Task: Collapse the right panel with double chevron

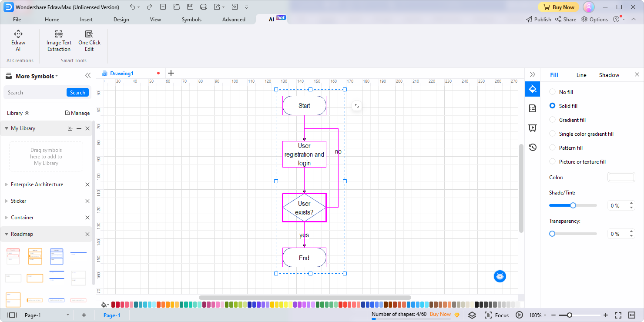Action: (532, 75)
